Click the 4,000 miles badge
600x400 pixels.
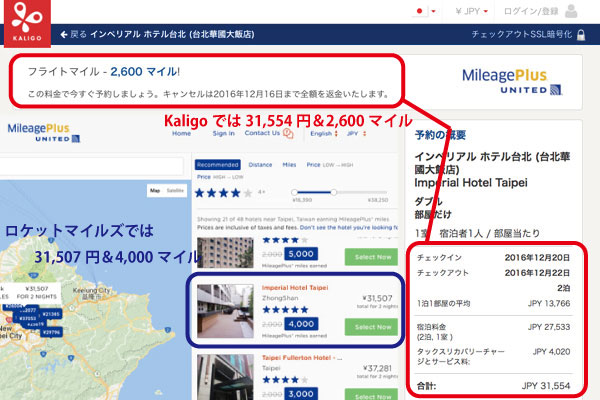(x=301, y=324)
